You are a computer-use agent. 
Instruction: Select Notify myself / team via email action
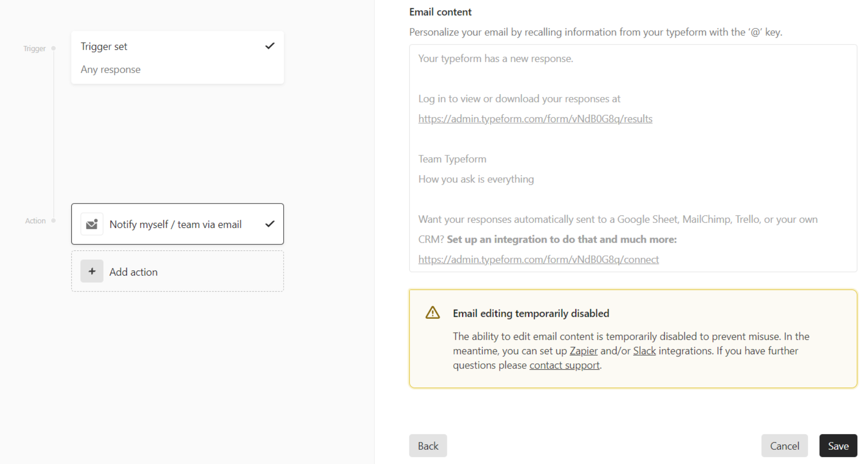click(x=177, y=224)
